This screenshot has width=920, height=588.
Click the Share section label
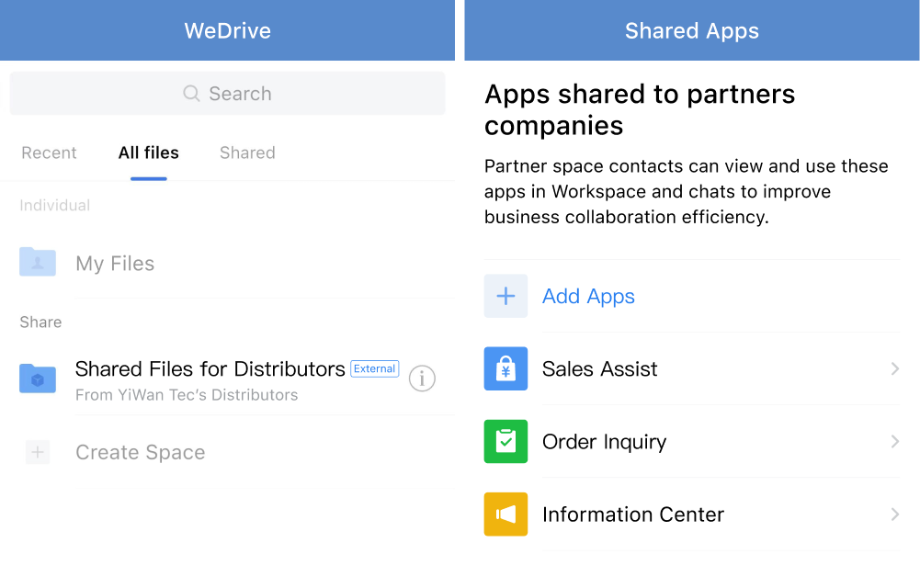[40, 322]
